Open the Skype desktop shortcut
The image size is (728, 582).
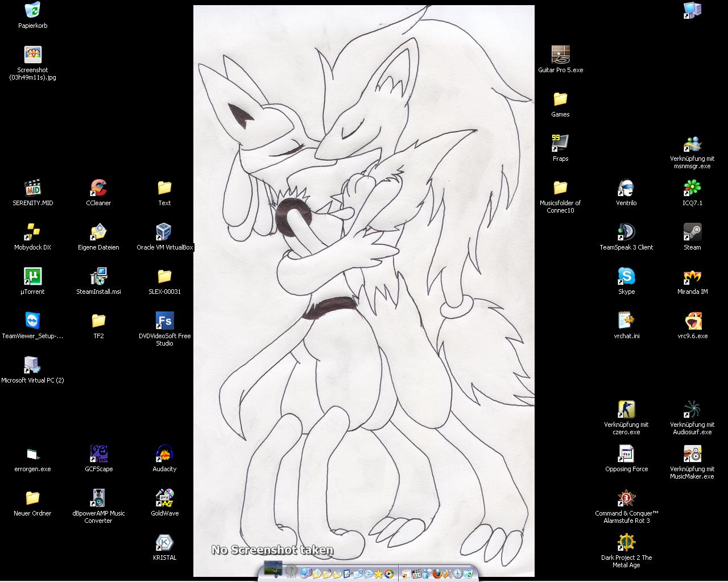pos(626,276)
